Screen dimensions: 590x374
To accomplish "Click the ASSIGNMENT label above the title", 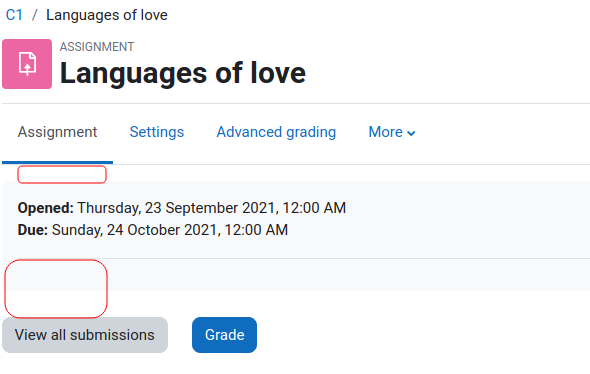I will tap(97, 47).
